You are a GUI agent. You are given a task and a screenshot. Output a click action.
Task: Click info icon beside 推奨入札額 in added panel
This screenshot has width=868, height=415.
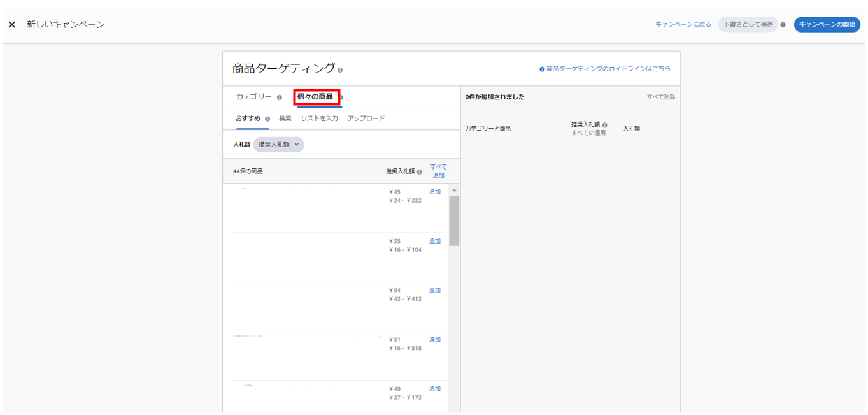tap(604, 125)
